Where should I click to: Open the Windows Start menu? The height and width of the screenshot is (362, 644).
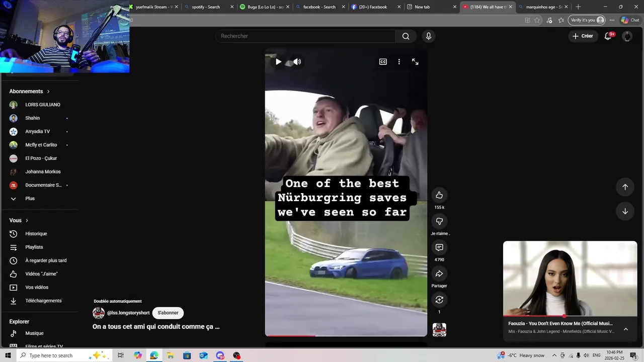8,355
